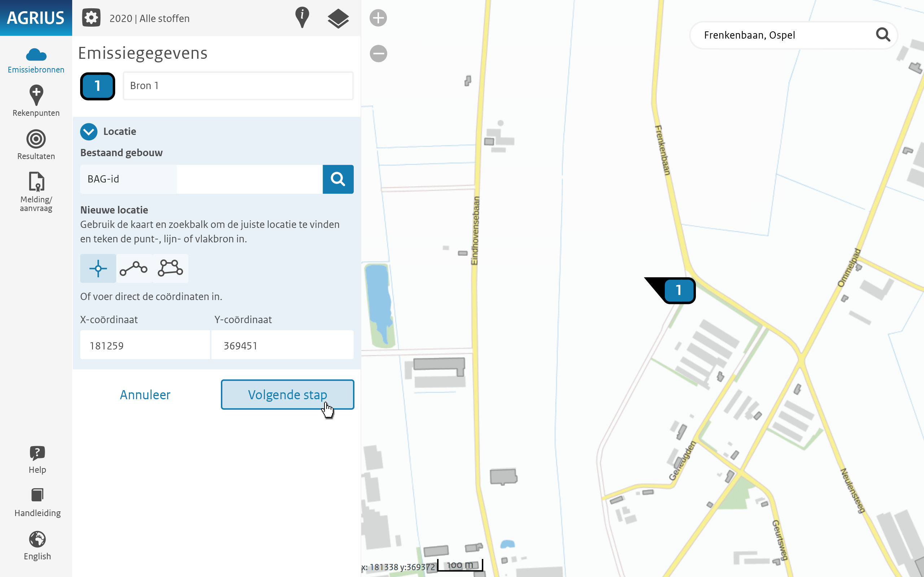924x577 pixels.
Task: Search the BAG-id with magnifier button
Action: tap(338, 179)
